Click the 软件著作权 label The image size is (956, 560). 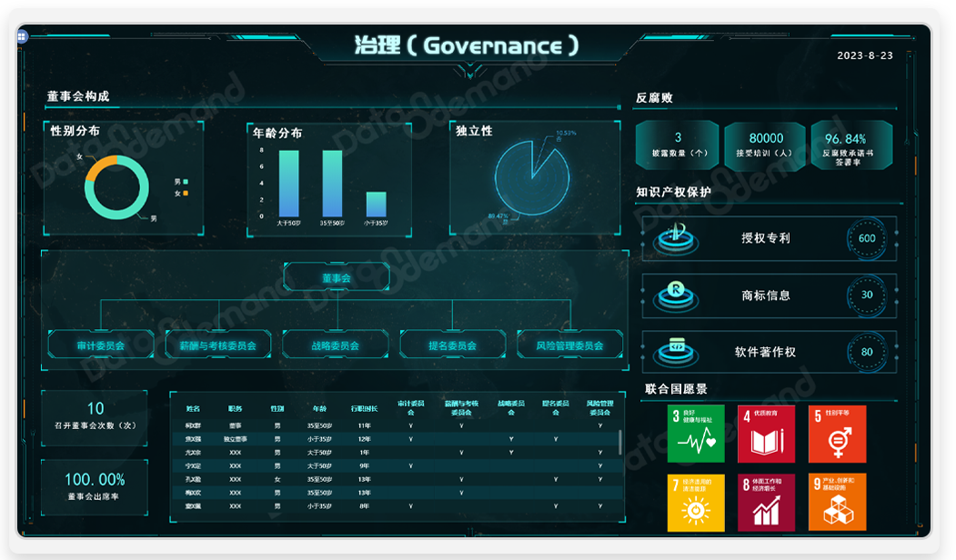765,352
